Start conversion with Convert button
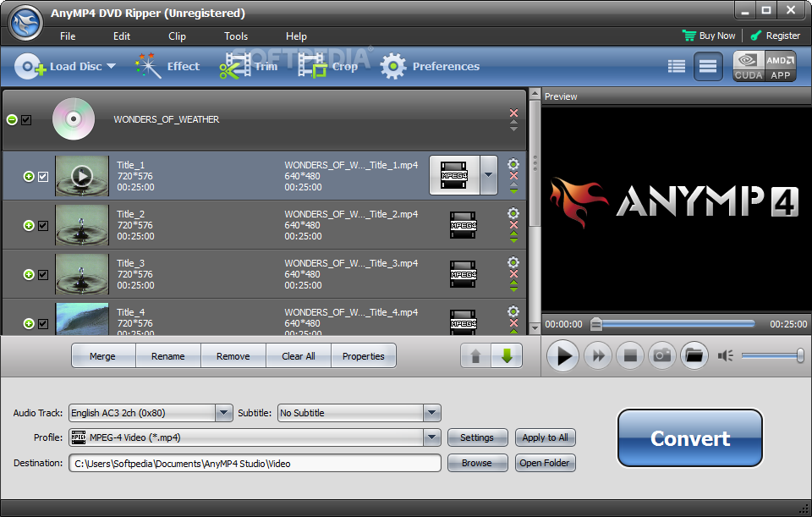Viewport: 812px width, 517px height. click(690, 438)
